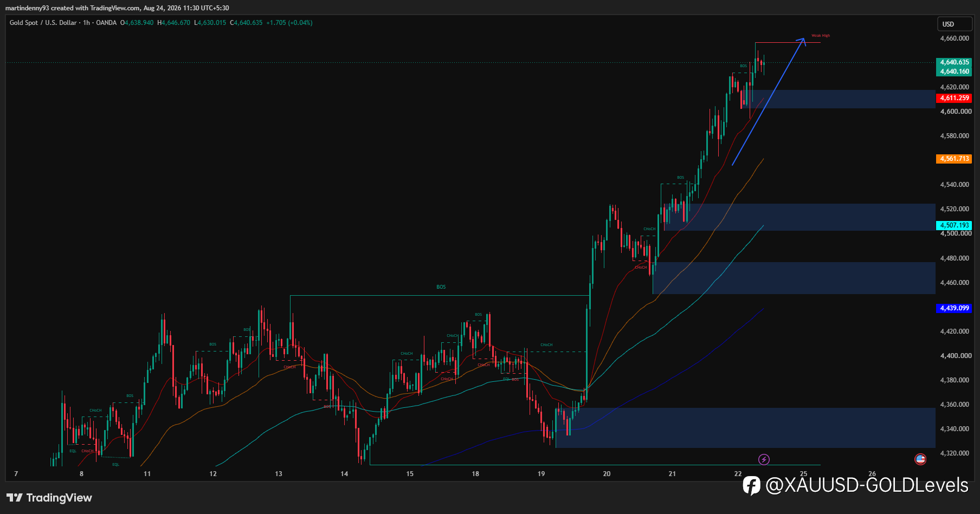980x514 pixels.
Task: Click the purple lightning event icon
Action: click(x=764, y=459)
